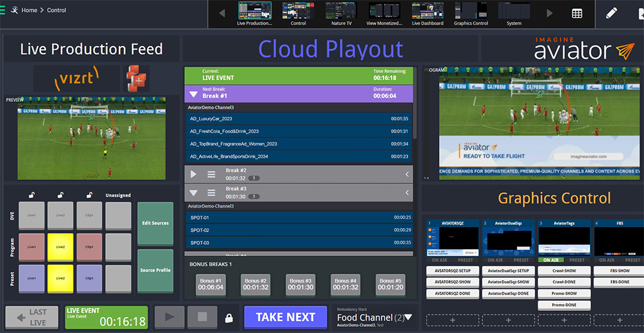This screenshot has height=333, width=644.
Task: Collapse Break #3 down triangle
Action: tap(194, 193)
